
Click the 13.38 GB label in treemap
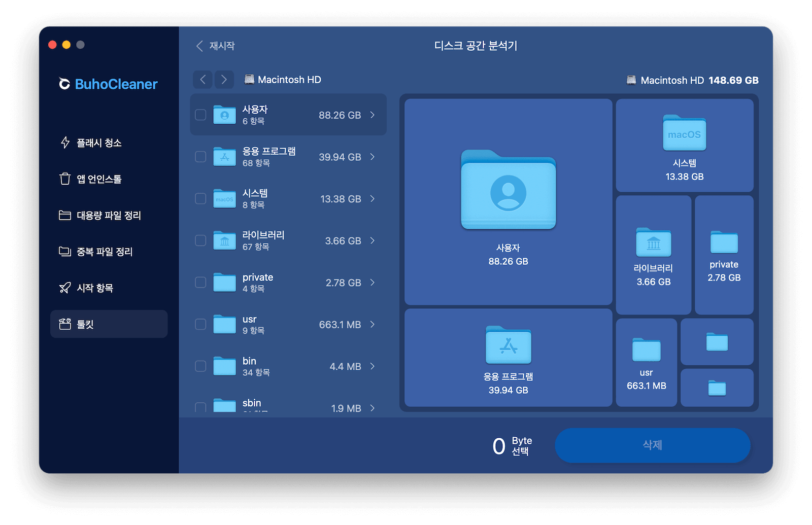(x=684, y=177)
